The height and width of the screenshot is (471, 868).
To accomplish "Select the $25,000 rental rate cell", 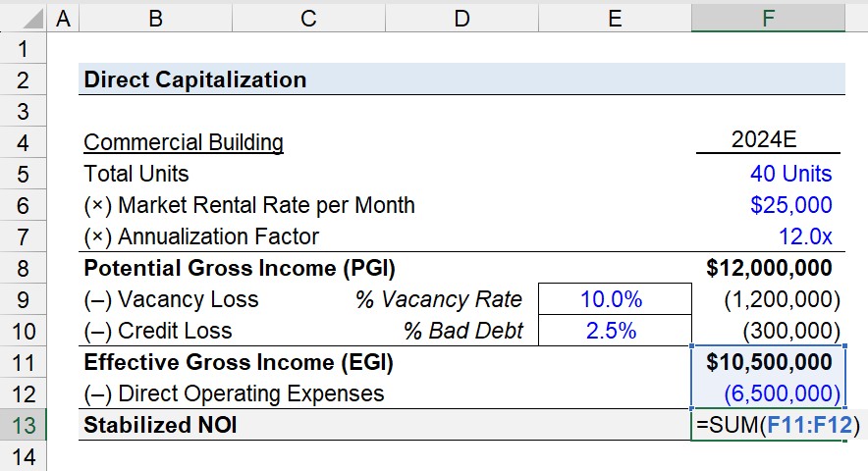I will coord(769,205).
